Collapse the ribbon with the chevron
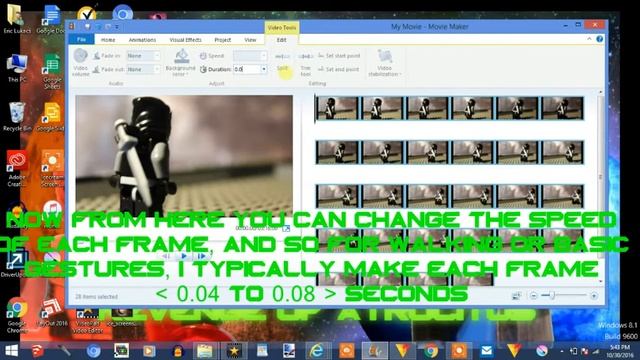 (589, 39)
